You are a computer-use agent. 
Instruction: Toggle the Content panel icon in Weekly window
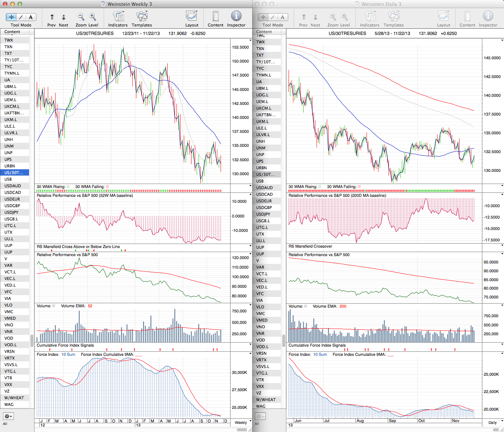click(215, 17)
